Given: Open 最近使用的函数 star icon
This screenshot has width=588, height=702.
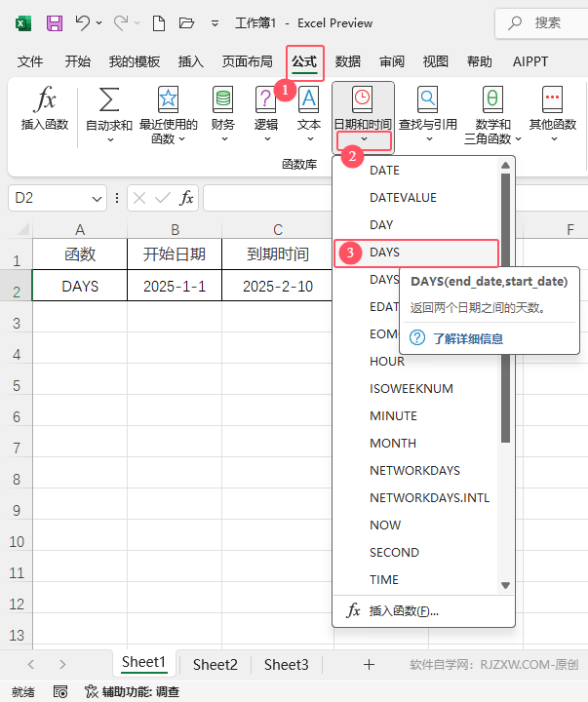Looking at the screenshot, I should pos(168,99).
